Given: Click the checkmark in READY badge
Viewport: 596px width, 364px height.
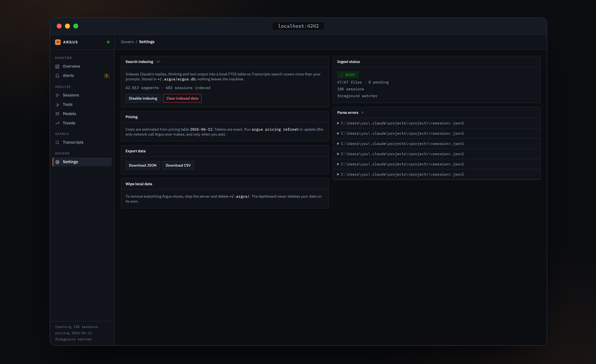Looking at the screenshot, I should 341,75.
